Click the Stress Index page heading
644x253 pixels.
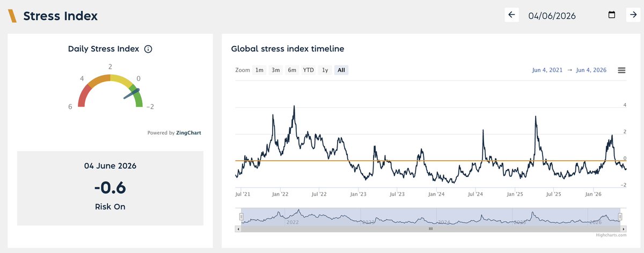click(x=61, y=16)
